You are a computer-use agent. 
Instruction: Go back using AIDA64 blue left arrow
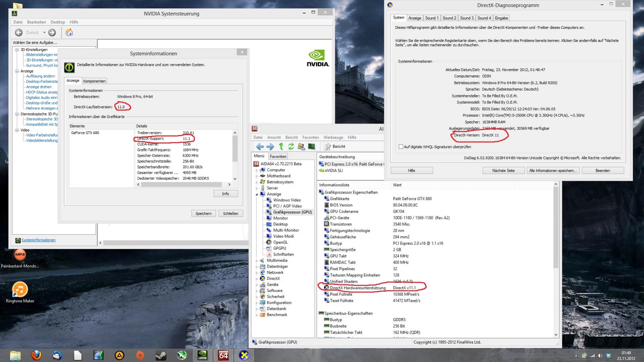tap(260, 147)
